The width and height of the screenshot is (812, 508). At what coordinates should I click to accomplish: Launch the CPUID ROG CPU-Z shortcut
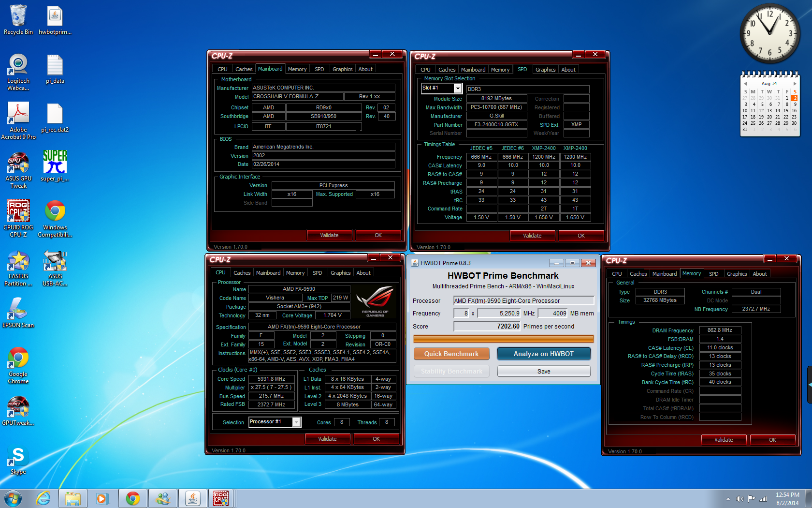click(18, 219)
